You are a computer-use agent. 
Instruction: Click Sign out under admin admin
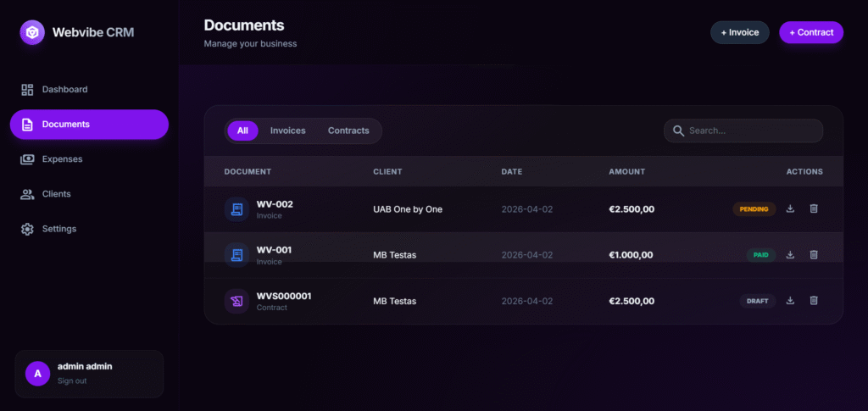coord(72,381)
